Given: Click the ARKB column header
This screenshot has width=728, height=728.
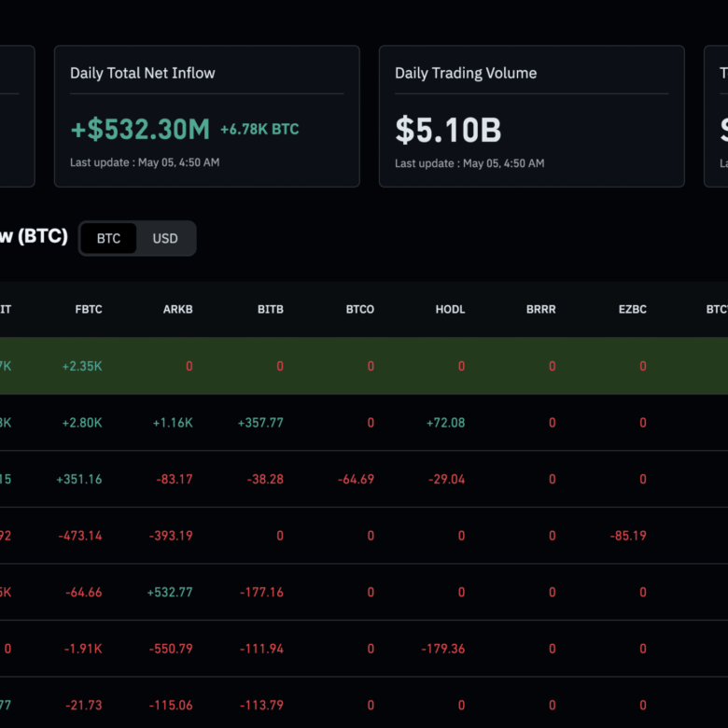Looking at the screenshot, I should (x=178, y=309).
